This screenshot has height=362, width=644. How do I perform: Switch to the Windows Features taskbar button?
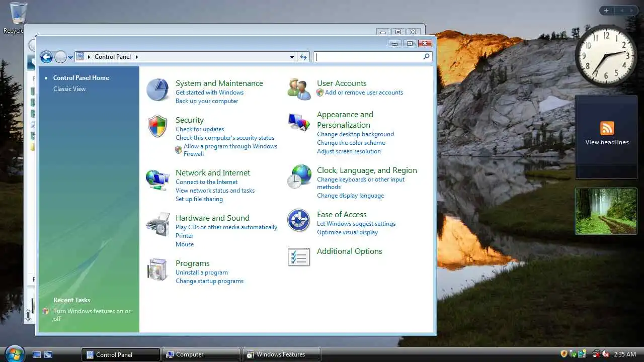pos(282,354)
